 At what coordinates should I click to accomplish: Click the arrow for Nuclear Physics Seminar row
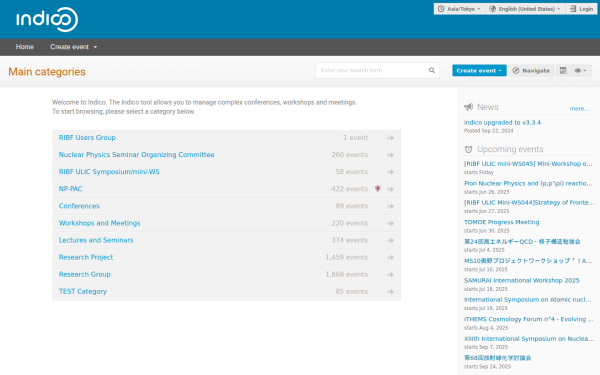(x=390, y=155)
